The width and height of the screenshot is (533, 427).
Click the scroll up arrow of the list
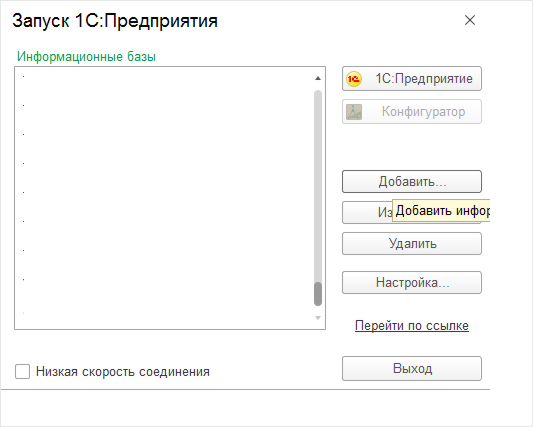(x=318, y=79)
